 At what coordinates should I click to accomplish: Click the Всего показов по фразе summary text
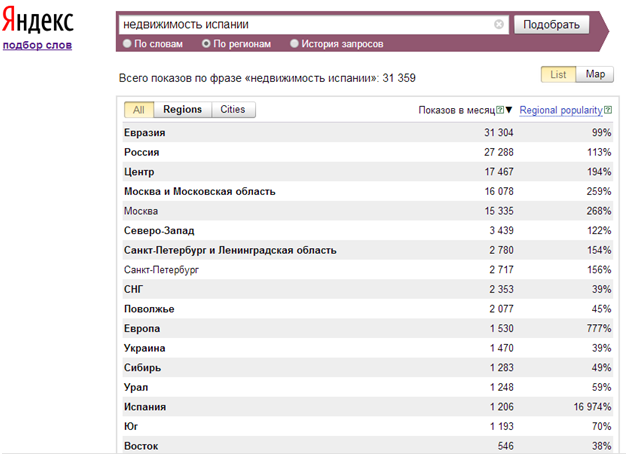coord(267,78)
